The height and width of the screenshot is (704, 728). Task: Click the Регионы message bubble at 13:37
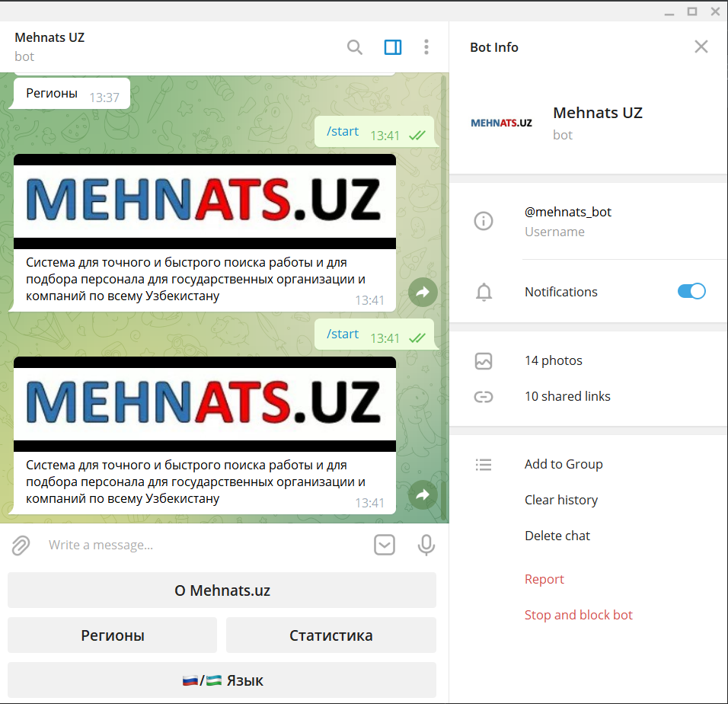pos(69,94)
